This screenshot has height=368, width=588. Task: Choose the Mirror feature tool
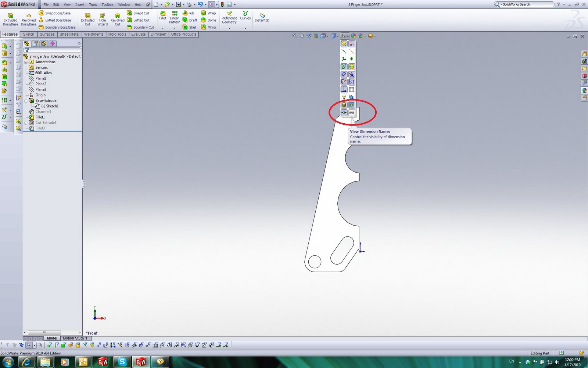pyautogui.click(x=208, y=27)
